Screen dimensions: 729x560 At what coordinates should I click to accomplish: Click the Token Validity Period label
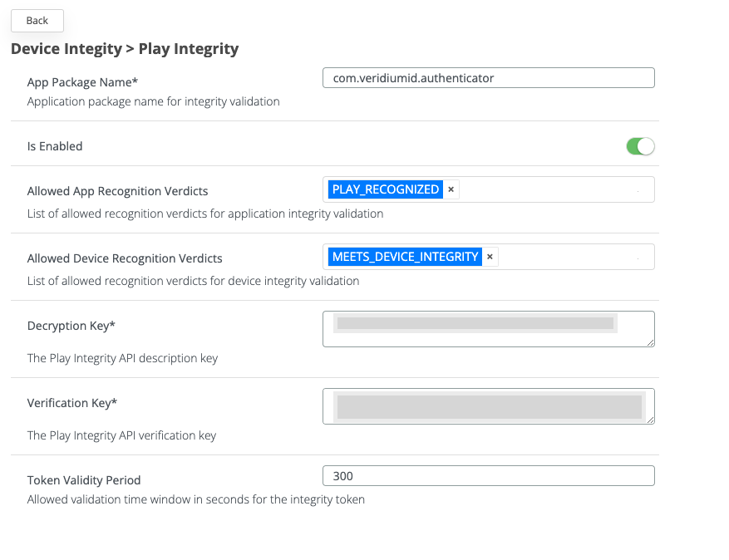pyautogui.click(x=84, y=479)
